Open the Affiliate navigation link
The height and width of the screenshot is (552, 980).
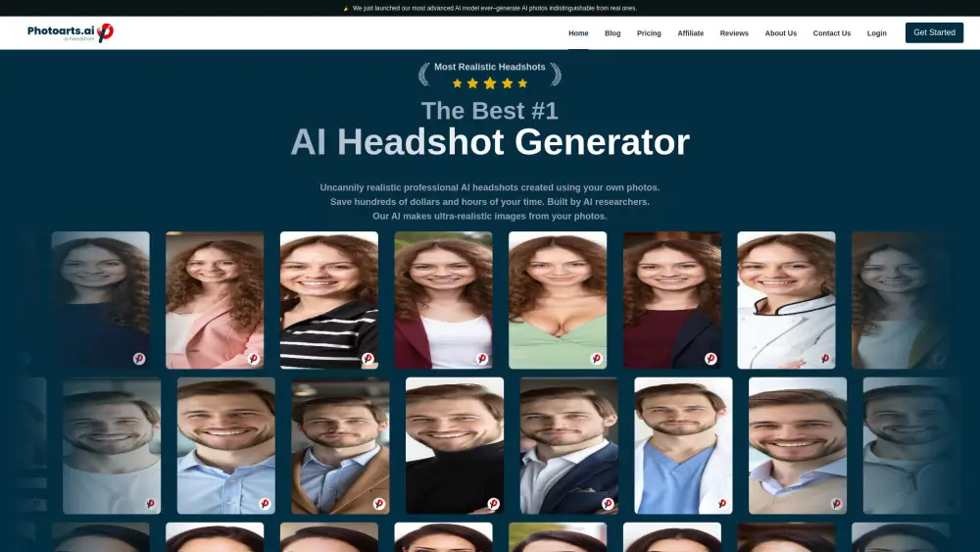[x=690, y=33]
